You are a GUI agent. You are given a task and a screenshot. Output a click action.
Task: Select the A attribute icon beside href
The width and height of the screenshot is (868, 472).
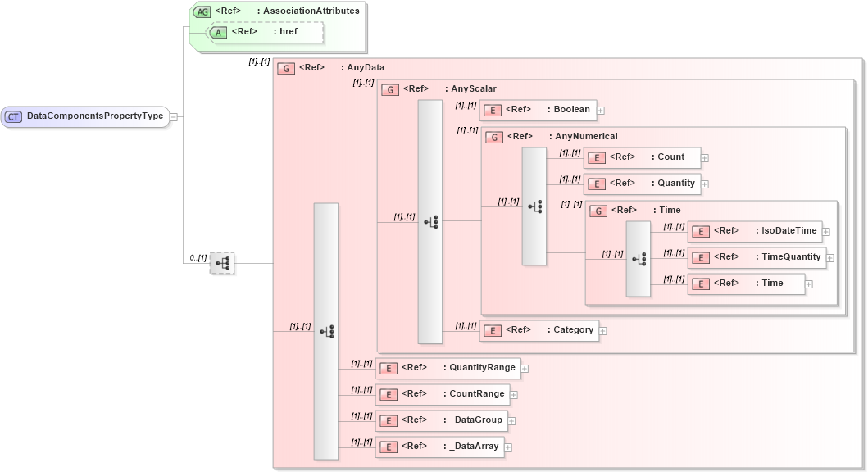click(218, 32)
